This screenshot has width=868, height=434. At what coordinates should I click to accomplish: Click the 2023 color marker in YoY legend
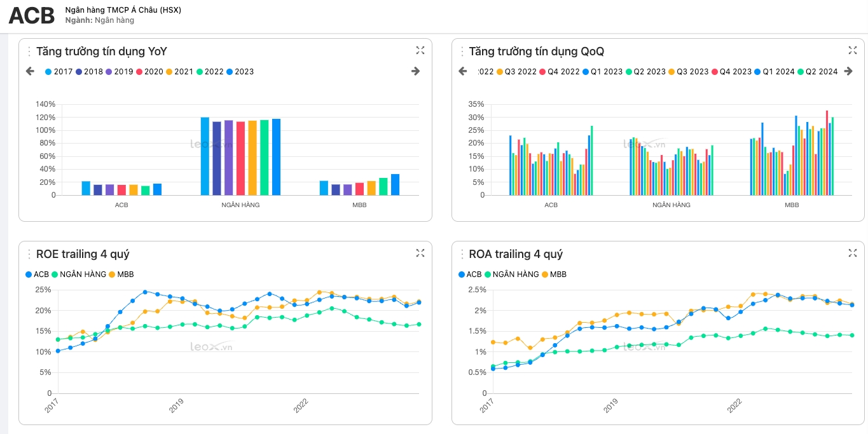pos(230,72)
